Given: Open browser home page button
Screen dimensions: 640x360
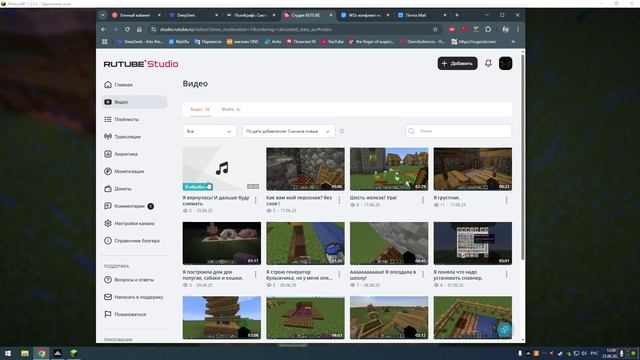Looking at the screenshot, I should pos(139,29).
